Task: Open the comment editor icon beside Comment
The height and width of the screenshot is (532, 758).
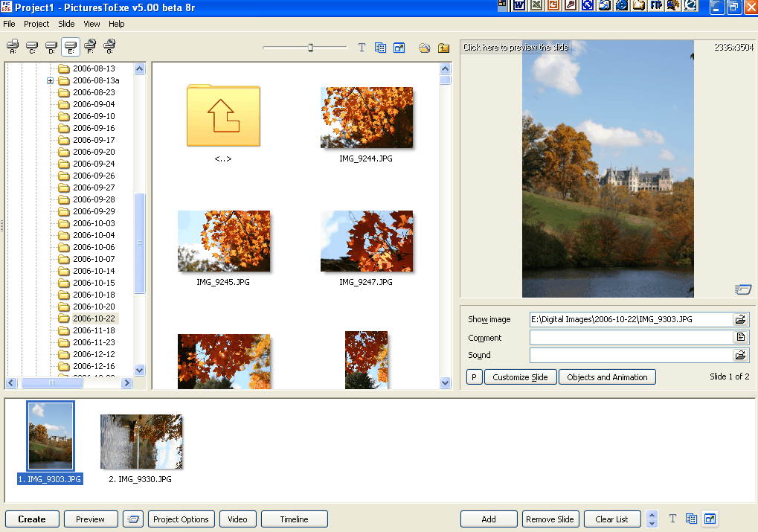Action: (740, 337)
